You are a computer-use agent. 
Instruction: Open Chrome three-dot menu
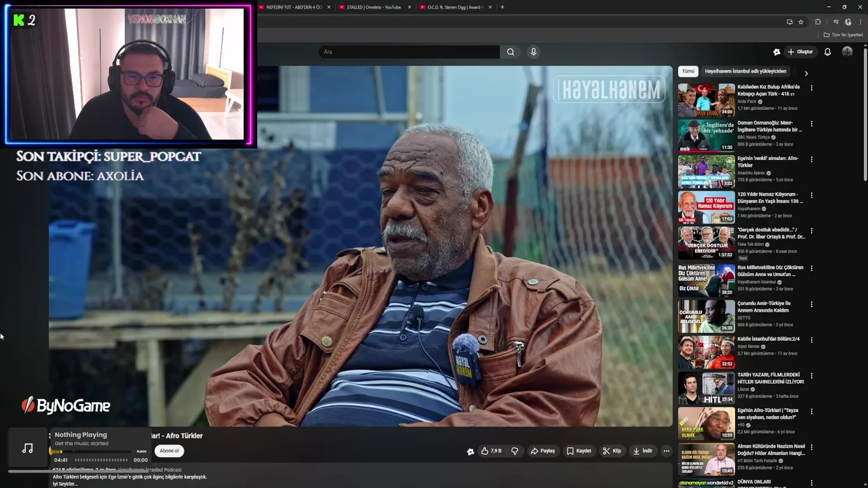click(861, 22)
